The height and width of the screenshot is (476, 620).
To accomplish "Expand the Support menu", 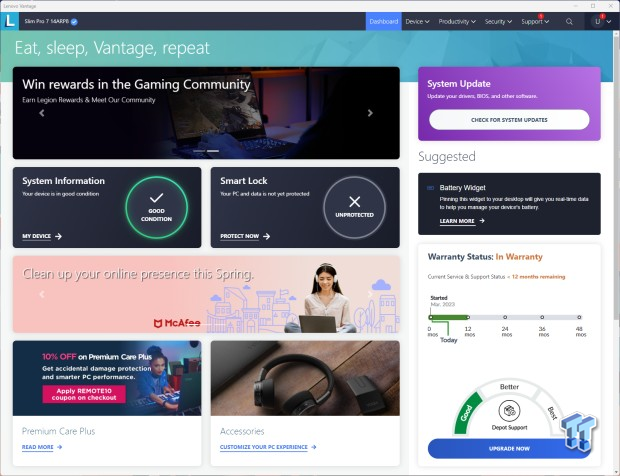I will [535, 22].
